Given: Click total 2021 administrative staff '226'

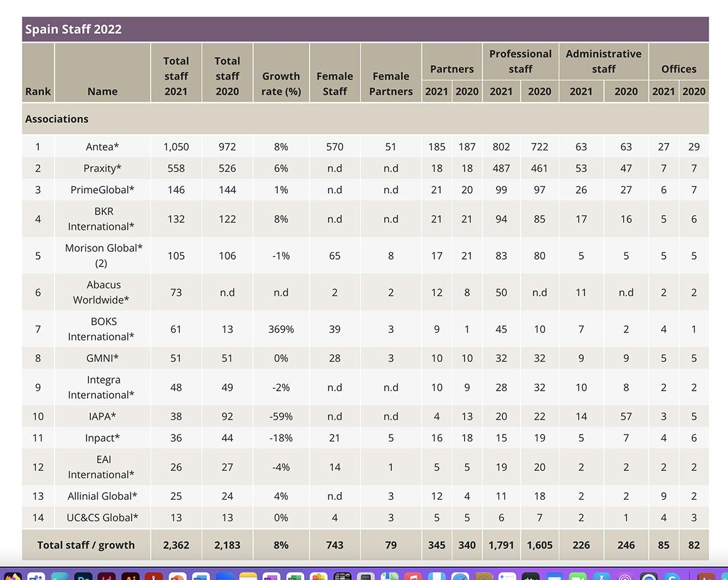Looking at the screenshot, I should pyautogui.click(x=581, y=545).
